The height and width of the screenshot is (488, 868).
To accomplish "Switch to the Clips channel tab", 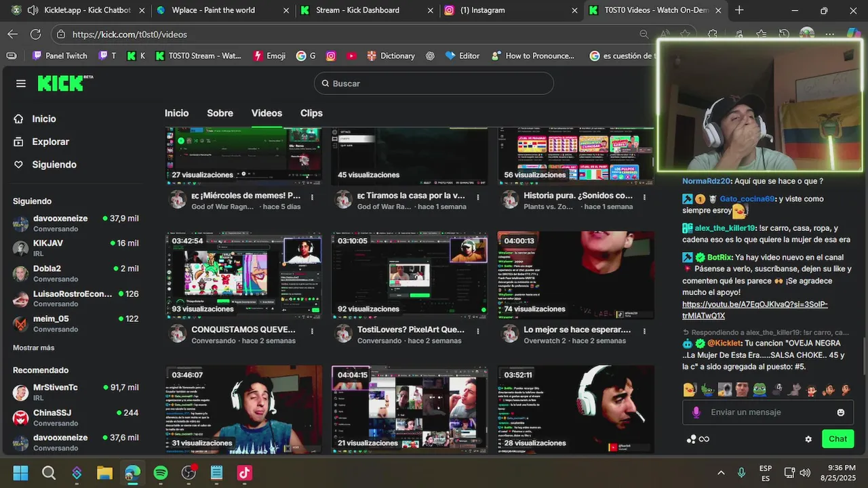I will coord(311,113).
